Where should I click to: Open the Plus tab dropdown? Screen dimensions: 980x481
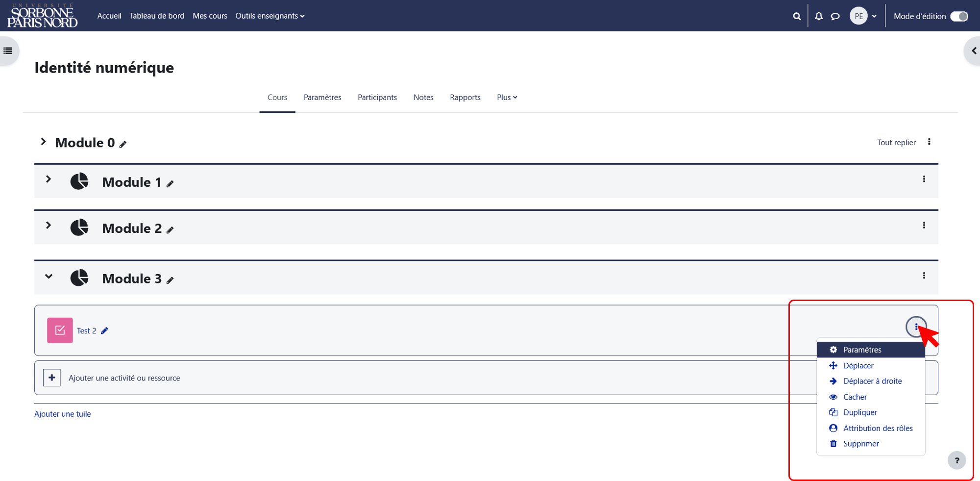tap(507, 98)
